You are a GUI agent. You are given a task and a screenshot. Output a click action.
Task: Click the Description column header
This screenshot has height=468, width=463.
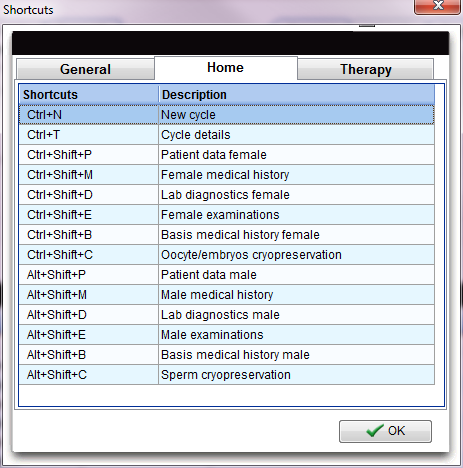coord(297,95)
